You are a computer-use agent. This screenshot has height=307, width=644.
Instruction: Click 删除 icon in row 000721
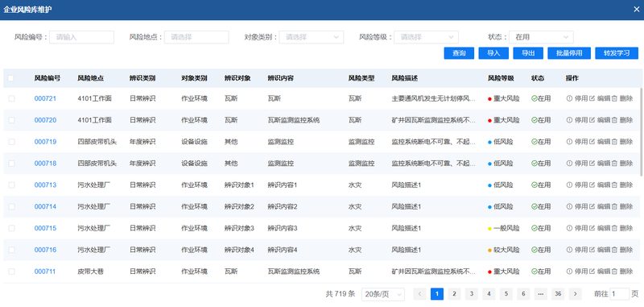[x=614, y=98]
